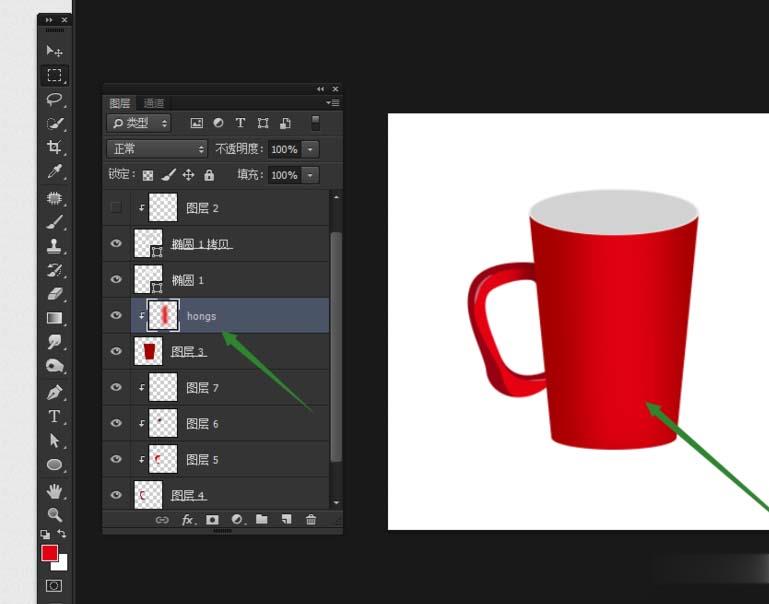This screenshot has width=769, height=604.
Task: Select the Crop tool
Action: (54, 147)
